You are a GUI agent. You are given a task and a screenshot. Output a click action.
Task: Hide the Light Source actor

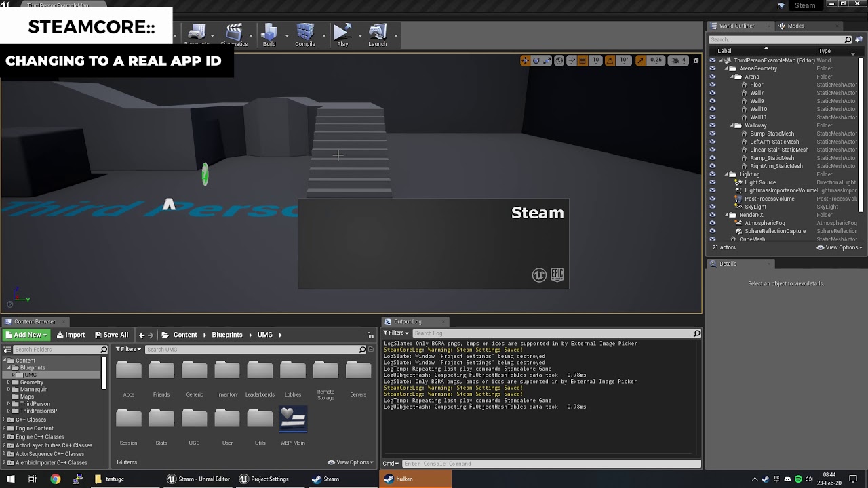[x=712, y=182]
